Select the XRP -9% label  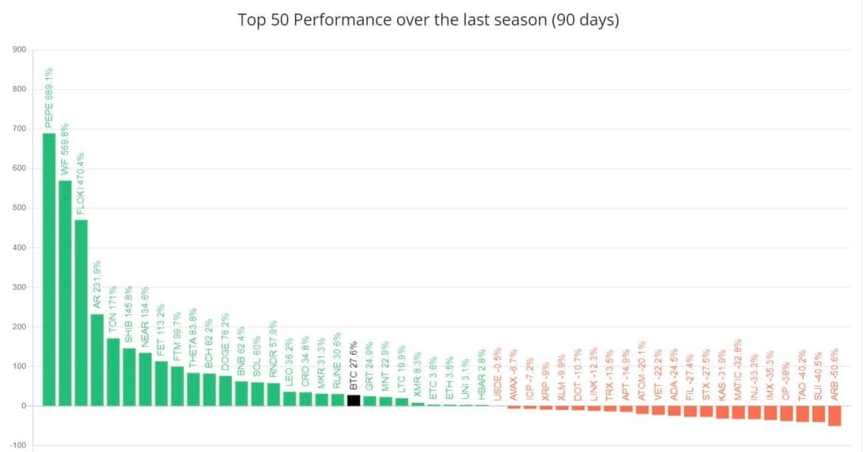546,380
